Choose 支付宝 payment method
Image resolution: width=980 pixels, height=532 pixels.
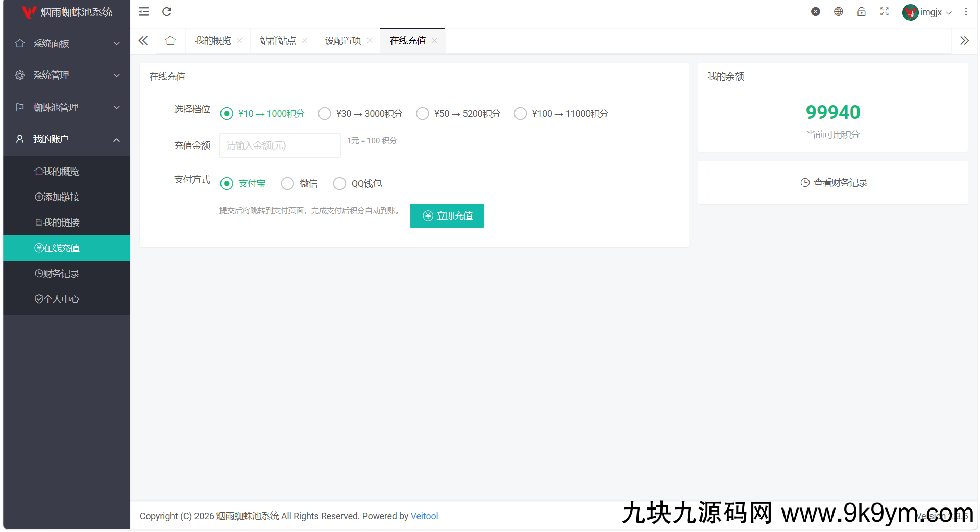(243, 184)
